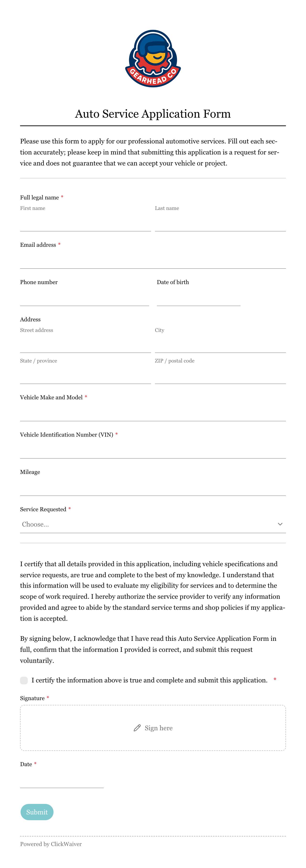Open the Powered by ClickWaiver link
Viewport: 306px width, 868px height.
pyautogui.click(x=51, y=844)
